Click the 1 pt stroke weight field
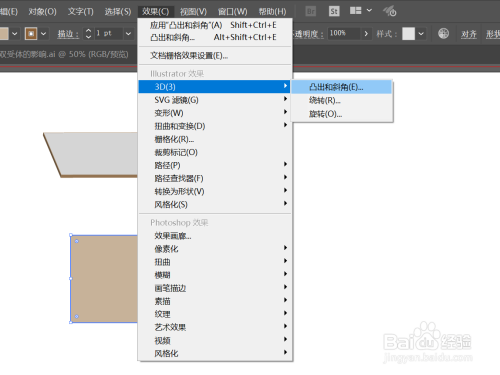 coord(108,33)
